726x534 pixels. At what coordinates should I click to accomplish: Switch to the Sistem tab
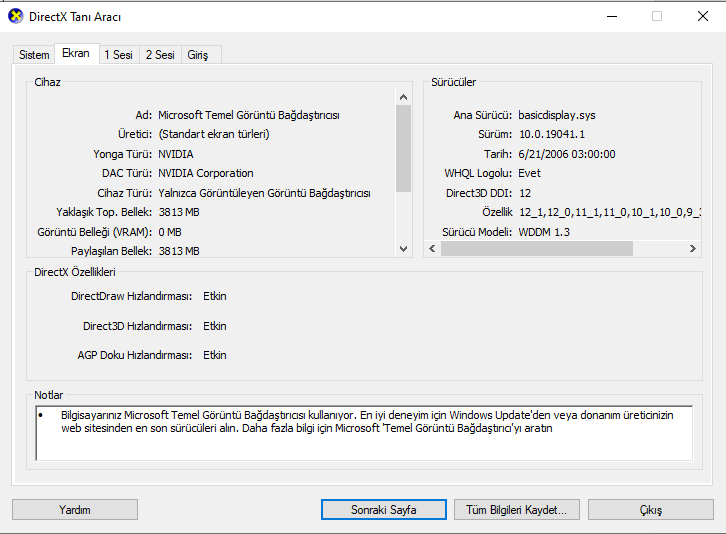tap(34, 55)
